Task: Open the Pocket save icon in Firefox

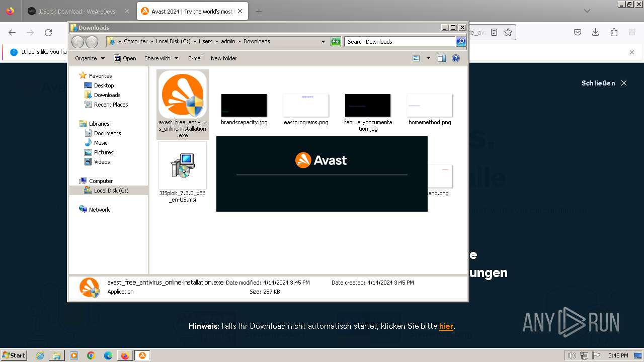Action: (578, 32)
